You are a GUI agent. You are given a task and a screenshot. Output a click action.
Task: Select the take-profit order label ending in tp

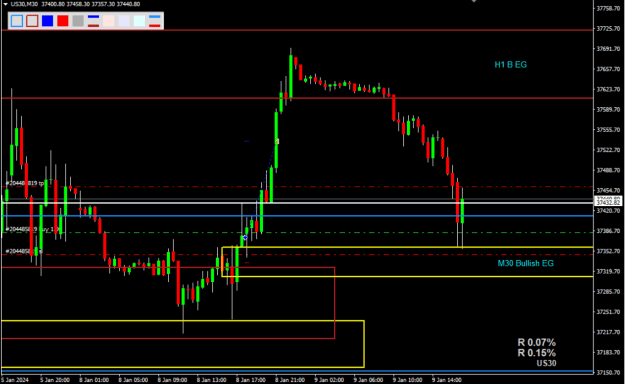[x=25, y=183]
